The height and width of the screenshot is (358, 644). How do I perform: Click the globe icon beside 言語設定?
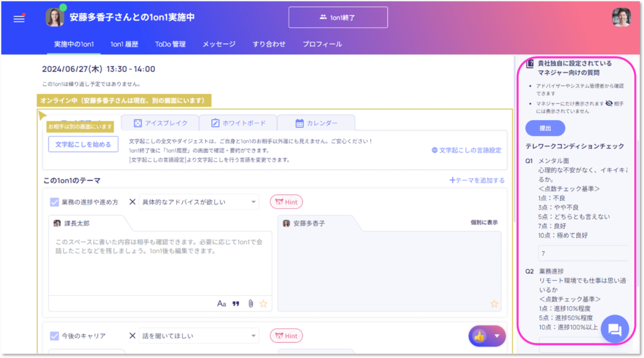click(435, 150)
